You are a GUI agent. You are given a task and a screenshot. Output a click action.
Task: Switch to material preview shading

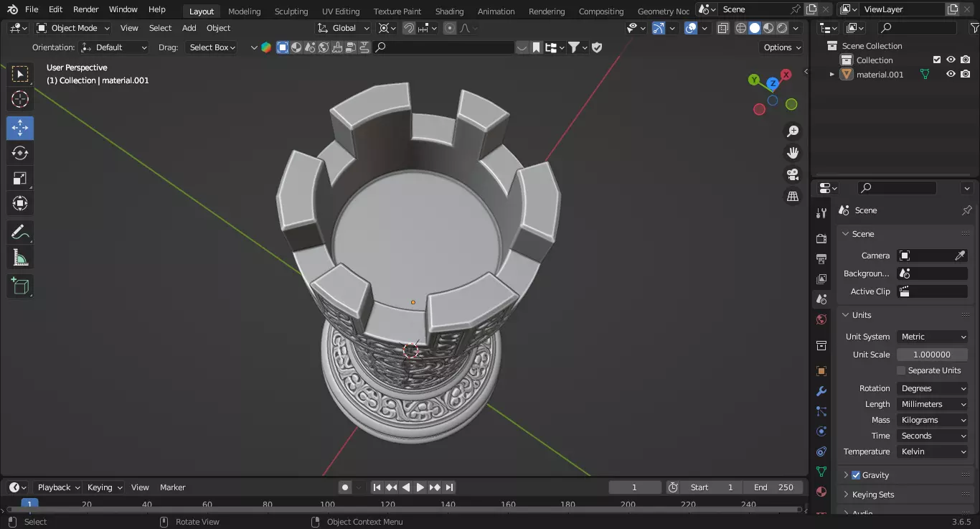[x=768, y=28]
